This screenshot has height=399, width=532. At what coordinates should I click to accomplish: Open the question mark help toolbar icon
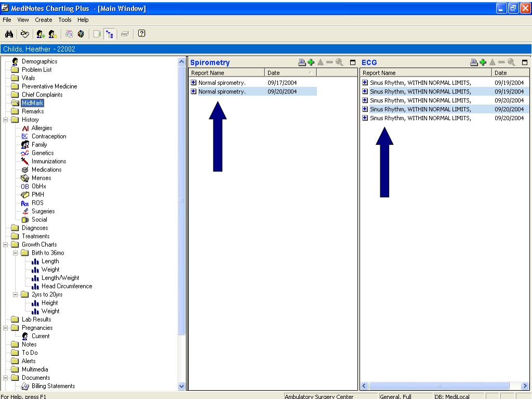click(141, 33)
